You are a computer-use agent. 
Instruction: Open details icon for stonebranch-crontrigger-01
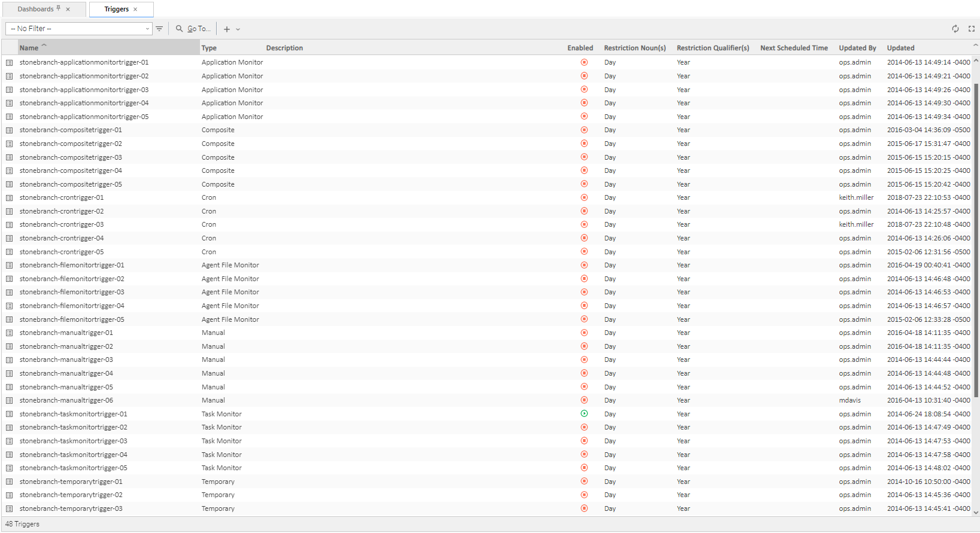(x=10, y=198)
